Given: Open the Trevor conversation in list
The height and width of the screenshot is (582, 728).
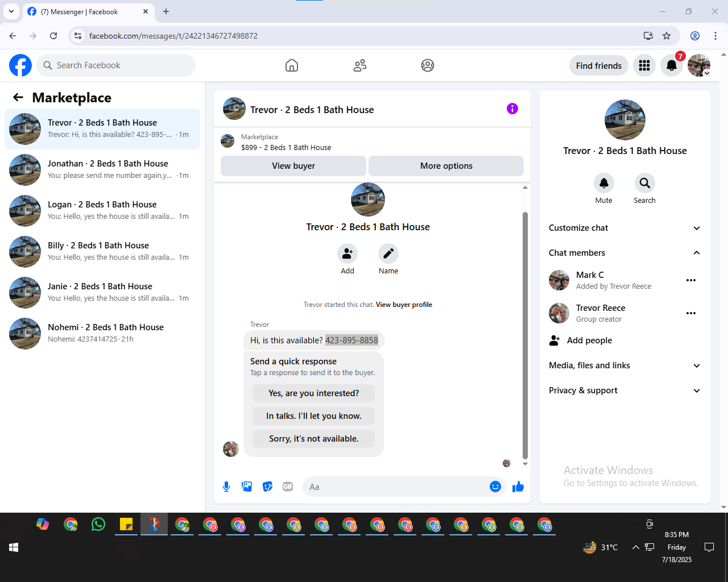Looking at the screenshot, I should tap(102, 129).
